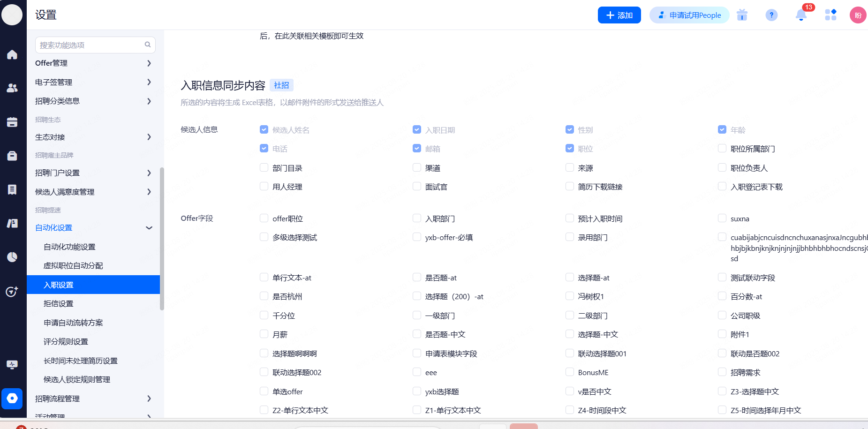868x429 pixels.
Task: Tick the offer职位 checkbox
Action: tap(264, 218)
